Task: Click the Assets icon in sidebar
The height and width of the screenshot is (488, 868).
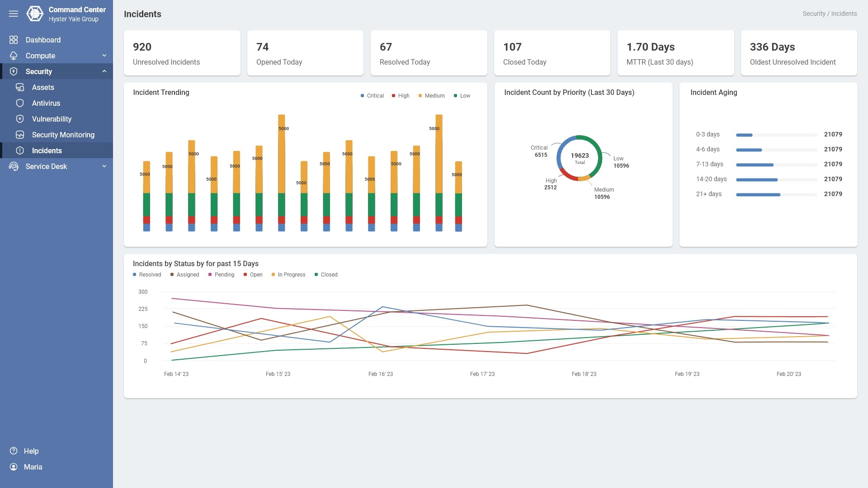Action: [20, 87]
